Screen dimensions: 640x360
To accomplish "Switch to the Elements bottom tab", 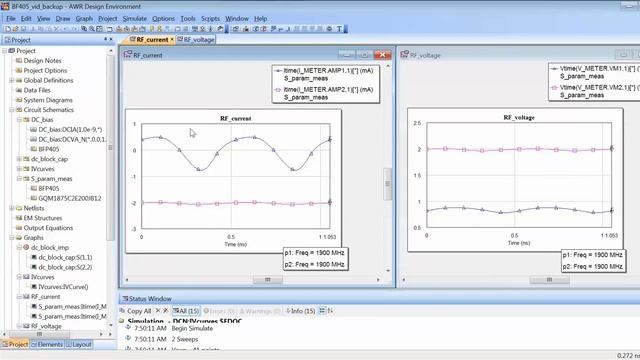I will pyautogui.click(x=47, y=344).
